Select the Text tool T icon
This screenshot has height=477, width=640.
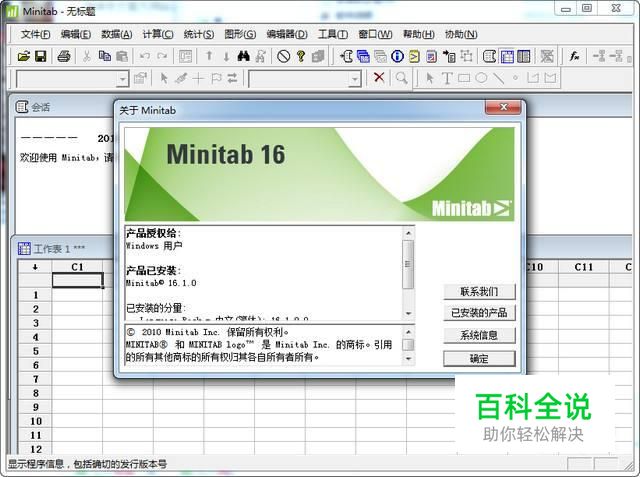pyautogui.click(x=447, y=78)
